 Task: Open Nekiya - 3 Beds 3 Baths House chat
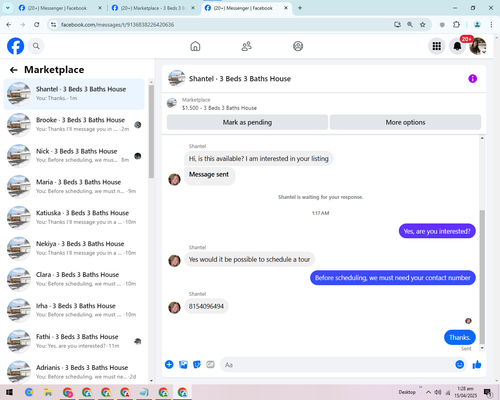(x=74, y=248)
